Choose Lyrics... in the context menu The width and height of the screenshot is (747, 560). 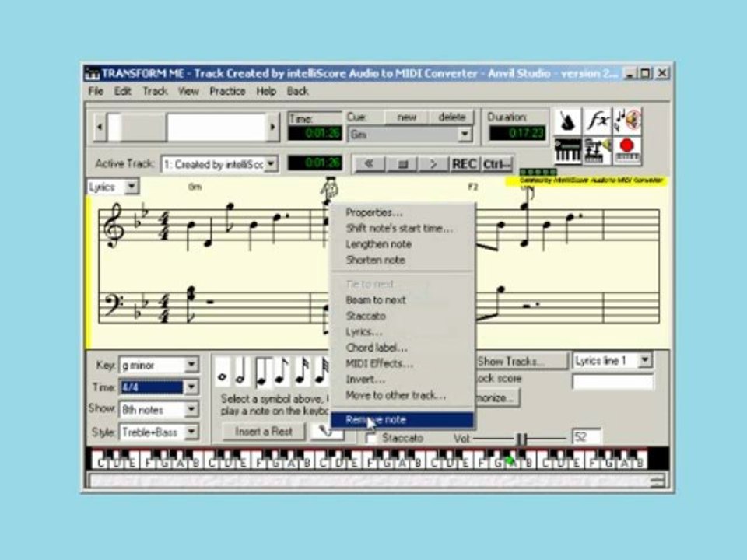[402, 332]
